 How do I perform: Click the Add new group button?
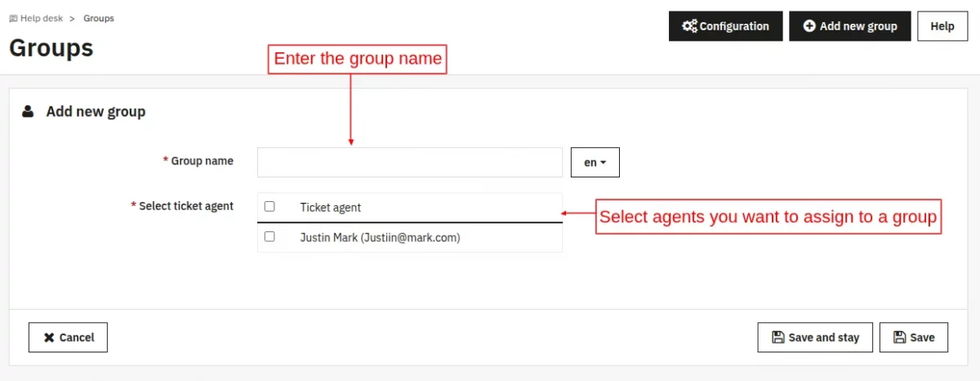(x=849, y=26)
